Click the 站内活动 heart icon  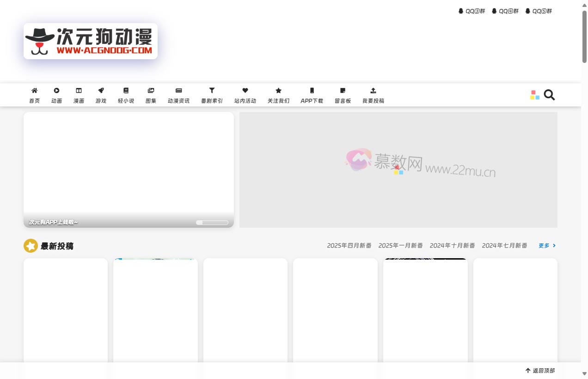(x=245, y=91)
